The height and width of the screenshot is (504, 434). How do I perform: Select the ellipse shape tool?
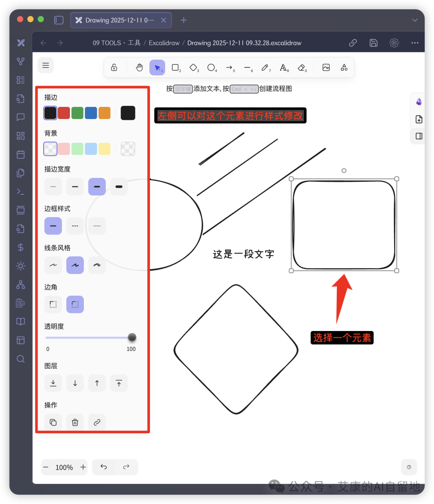[x=211, y=68]
